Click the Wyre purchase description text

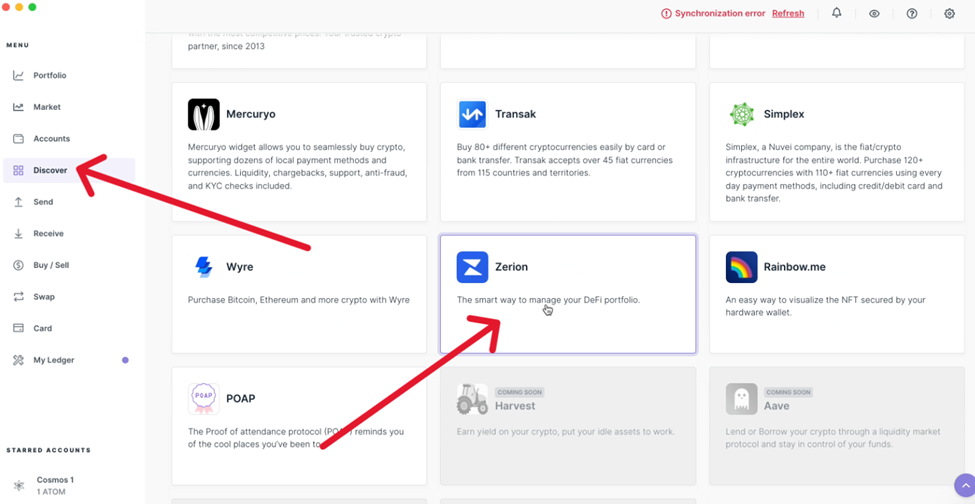point(298,300)
